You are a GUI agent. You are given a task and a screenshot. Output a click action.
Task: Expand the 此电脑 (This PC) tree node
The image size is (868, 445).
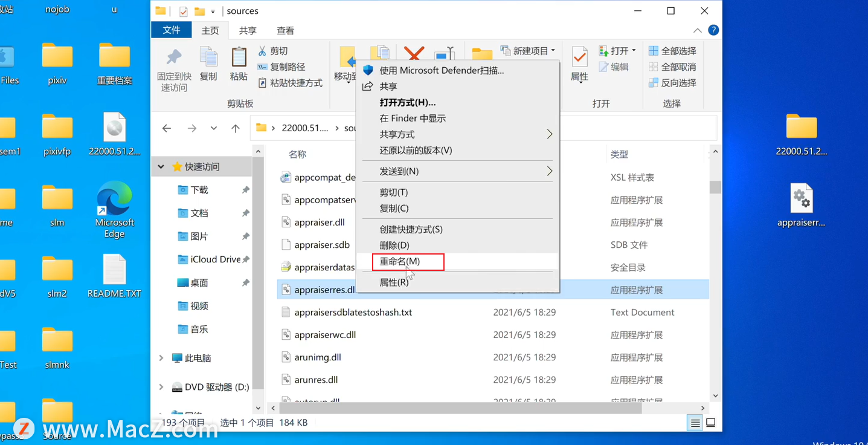161,358
